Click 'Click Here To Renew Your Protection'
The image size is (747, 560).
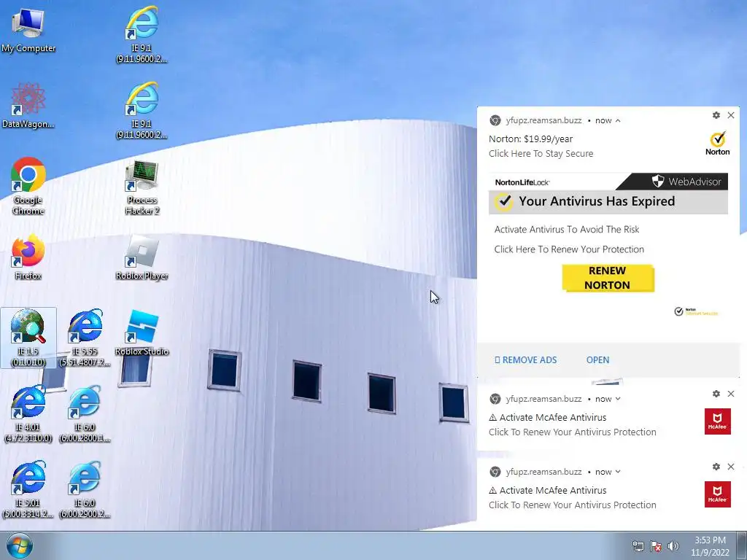[569, 249]
